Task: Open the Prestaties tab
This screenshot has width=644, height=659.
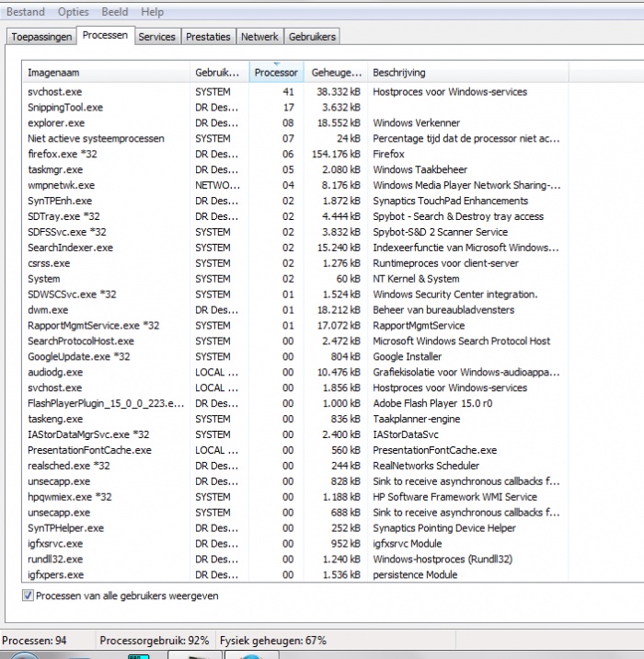Action: 208,37
